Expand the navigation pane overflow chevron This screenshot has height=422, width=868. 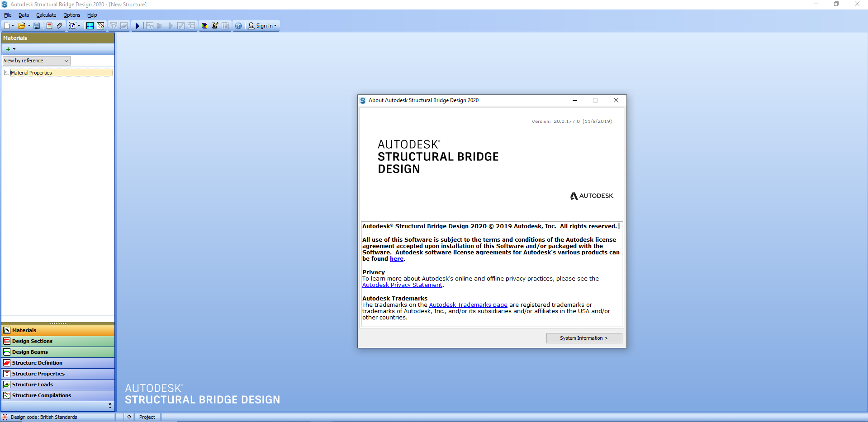110,406
